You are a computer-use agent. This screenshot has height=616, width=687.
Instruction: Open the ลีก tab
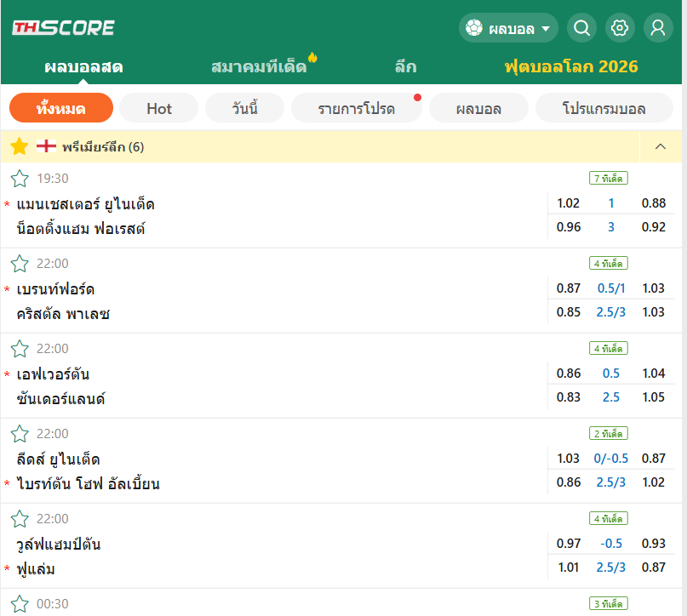click(x=406, y=67)
